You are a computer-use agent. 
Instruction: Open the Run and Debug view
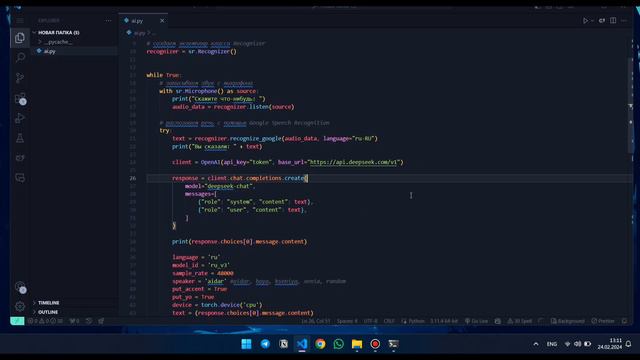20,118
